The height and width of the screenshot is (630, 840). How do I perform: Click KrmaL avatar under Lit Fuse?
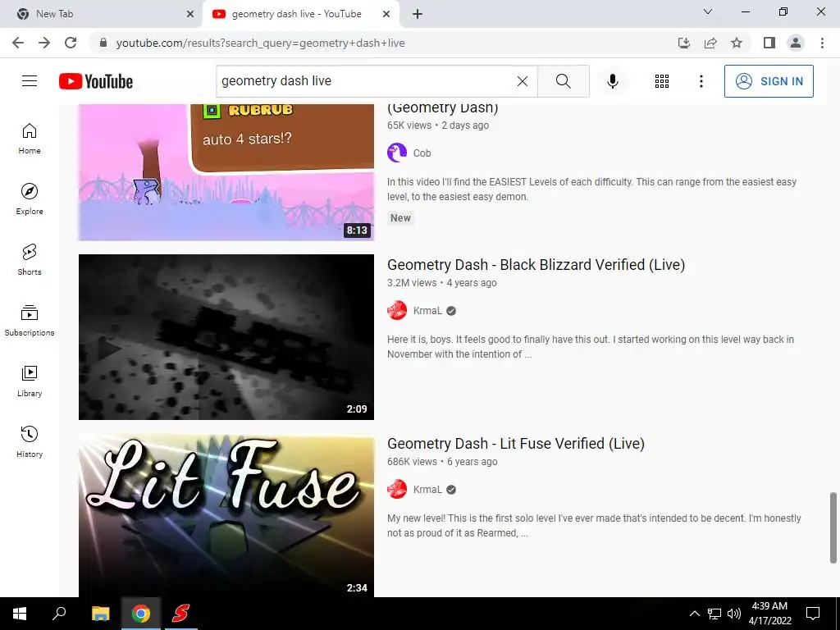(397, 489)
